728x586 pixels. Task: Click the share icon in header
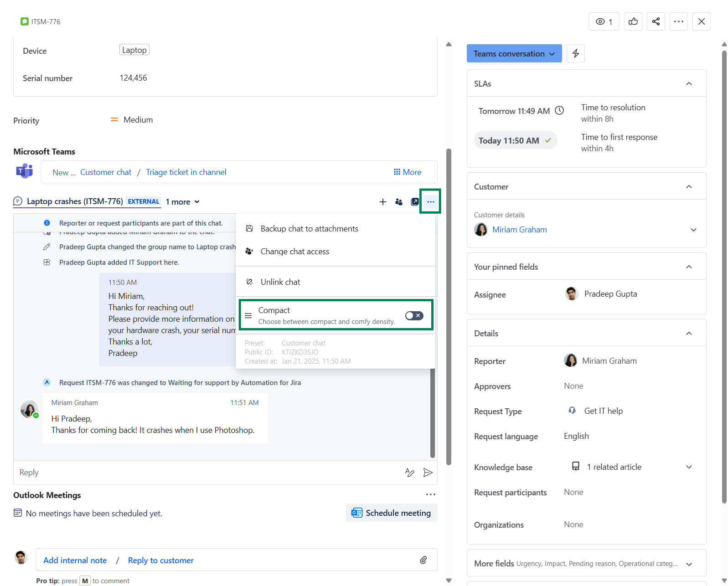[x=656, y=21]
